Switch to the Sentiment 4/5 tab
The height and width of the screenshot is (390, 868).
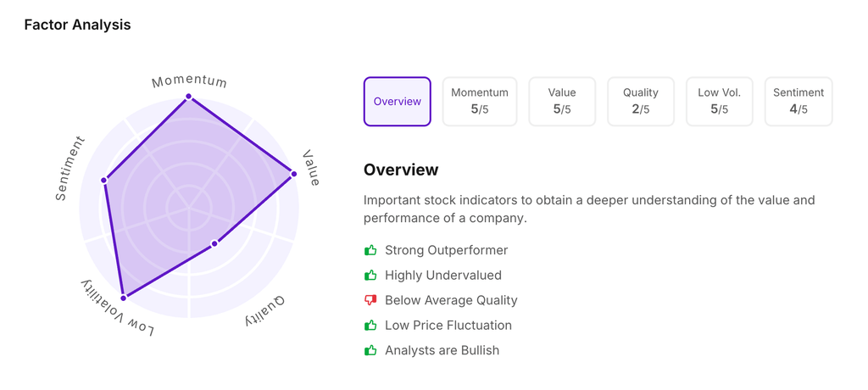(798, 102)
